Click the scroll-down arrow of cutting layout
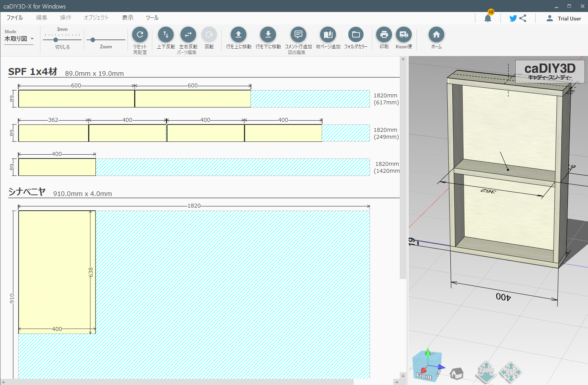The height and width of the screenshot is (385, 588). click(403, 375)
